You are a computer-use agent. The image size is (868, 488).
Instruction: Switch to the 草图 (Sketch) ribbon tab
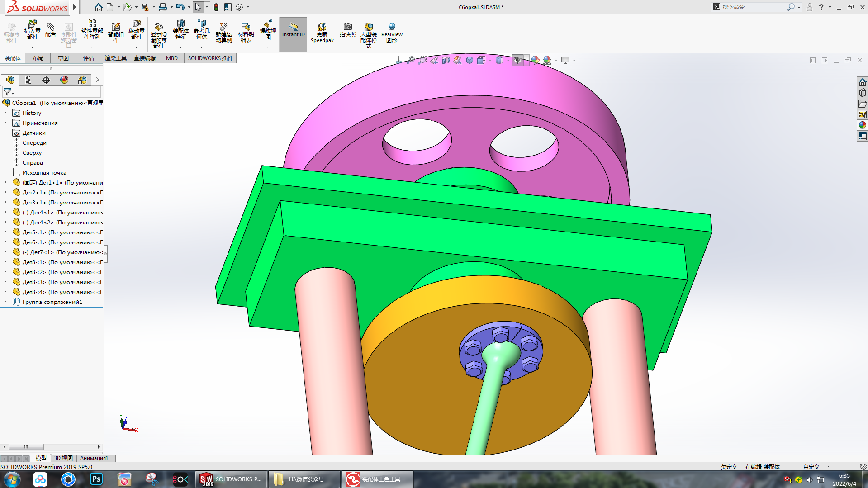click(63, 58)
